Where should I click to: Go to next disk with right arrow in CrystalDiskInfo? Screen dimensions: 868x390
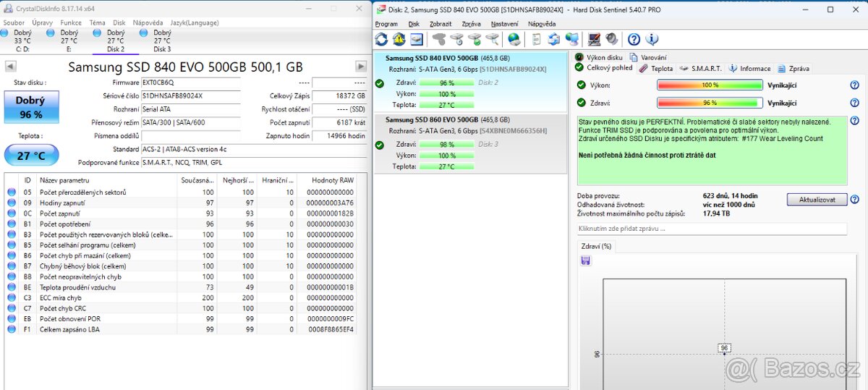coord(361,67)
